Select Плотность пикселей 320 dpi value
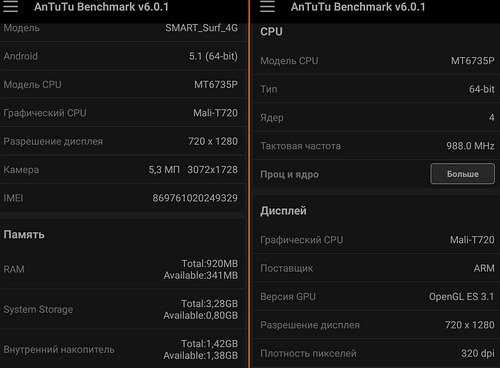This screenshot has width=500, height=368. click(478, 353)
